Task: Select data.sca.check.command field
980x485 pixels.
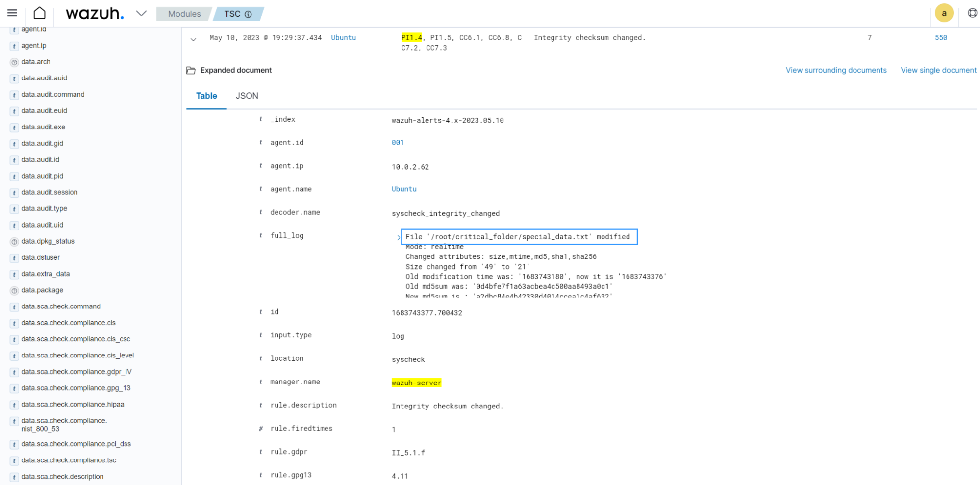Action: pyautogui.click(x=61, y=306)
